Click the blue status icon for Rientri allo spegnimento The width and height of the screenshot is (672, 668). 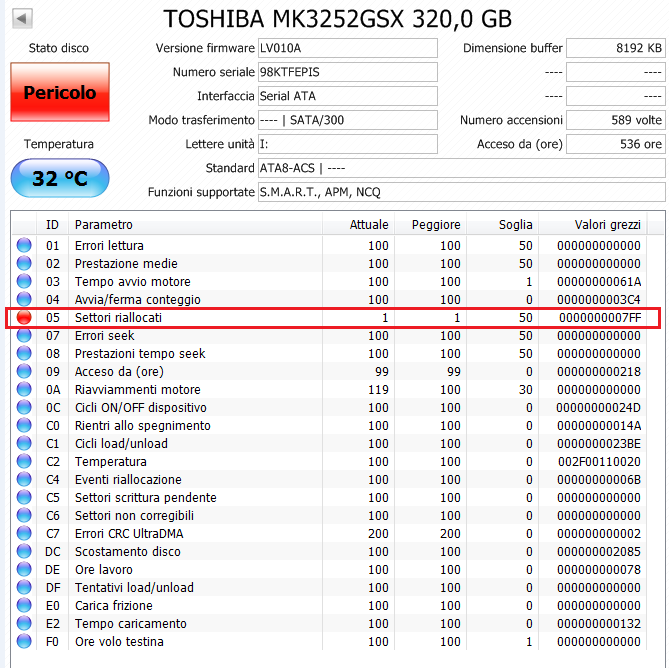click(24, 425)
